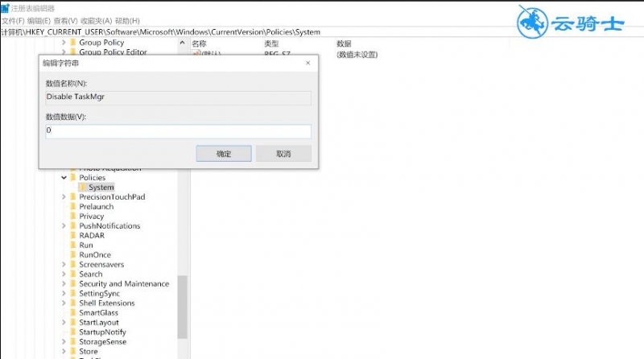The height and width of the screenshot is (359, 644).
Task: Select the Shell Extensions key
Action: [107, 303]
